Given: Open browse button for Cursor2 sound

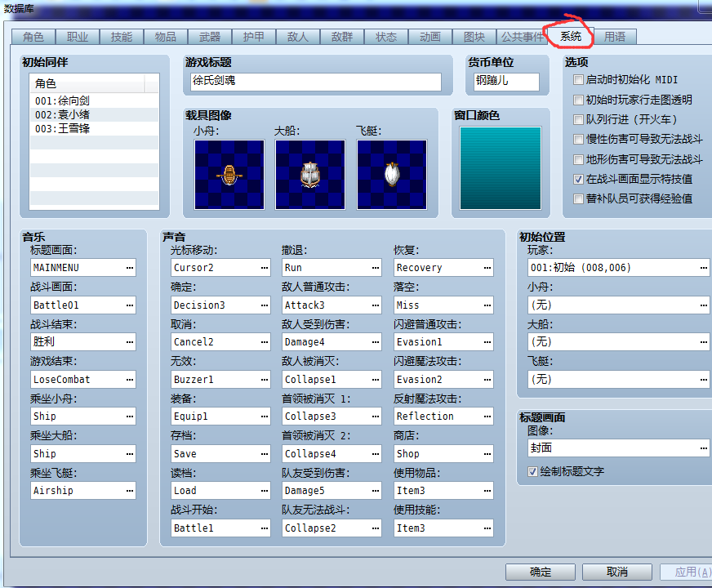Looking at the screenshot, I should point(265,268).
